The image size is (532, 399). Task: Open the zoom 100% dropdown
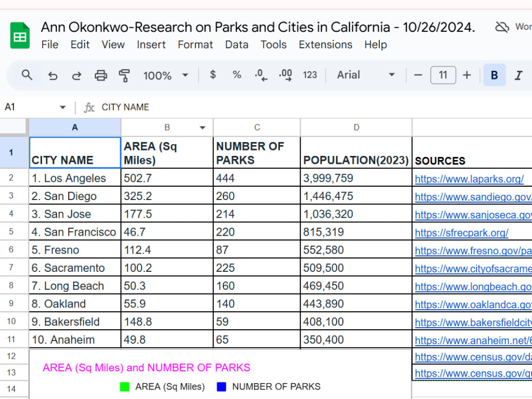point(165,76)
